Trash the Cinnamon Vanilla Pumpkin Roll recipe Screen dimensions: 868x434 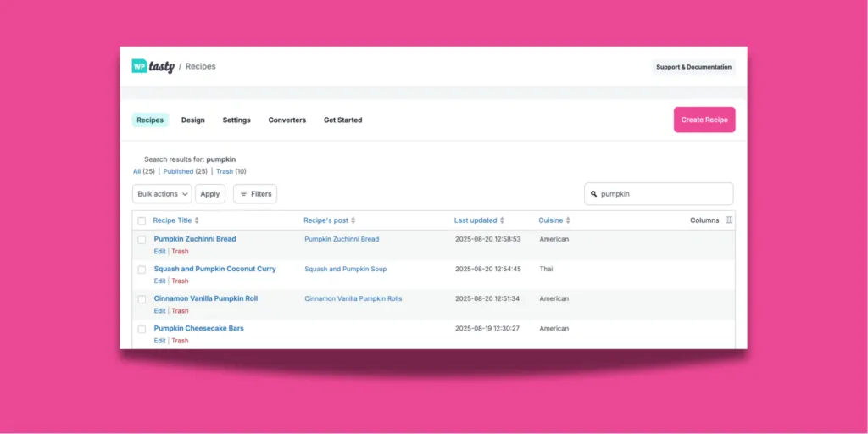coord(180,311)
